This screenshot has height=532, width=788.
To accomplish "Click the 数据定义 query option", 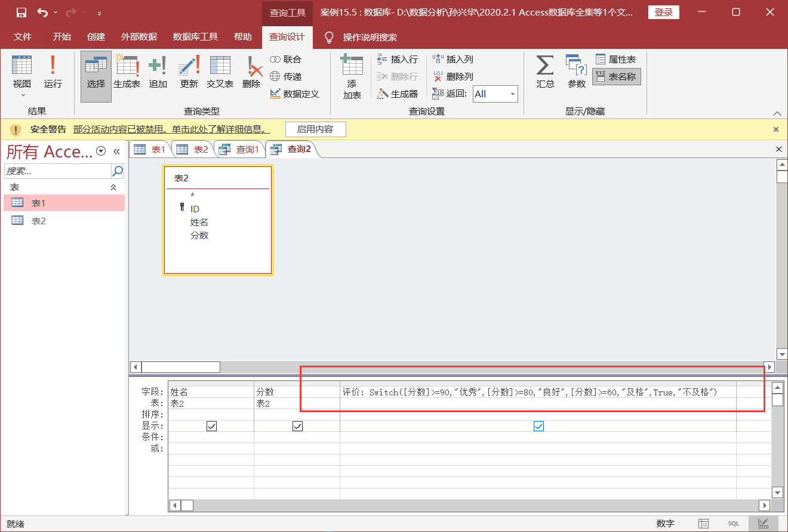I will tap(294, 94).
